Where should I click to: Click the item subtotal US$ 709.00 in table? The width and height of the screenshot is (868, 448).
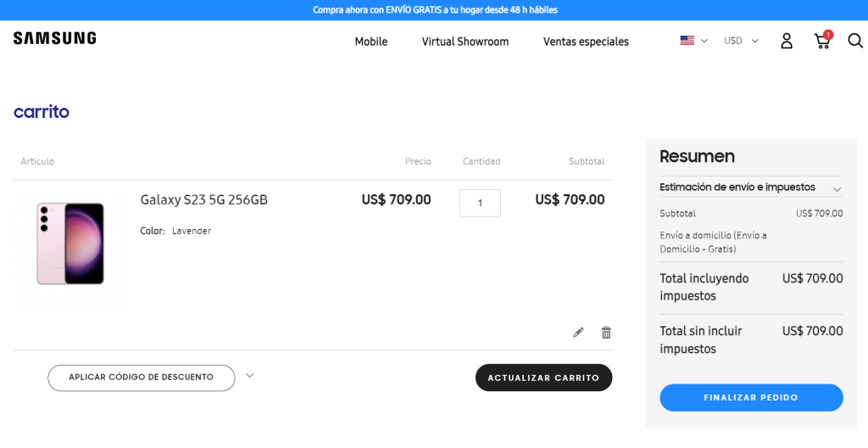tap(570, 199)
